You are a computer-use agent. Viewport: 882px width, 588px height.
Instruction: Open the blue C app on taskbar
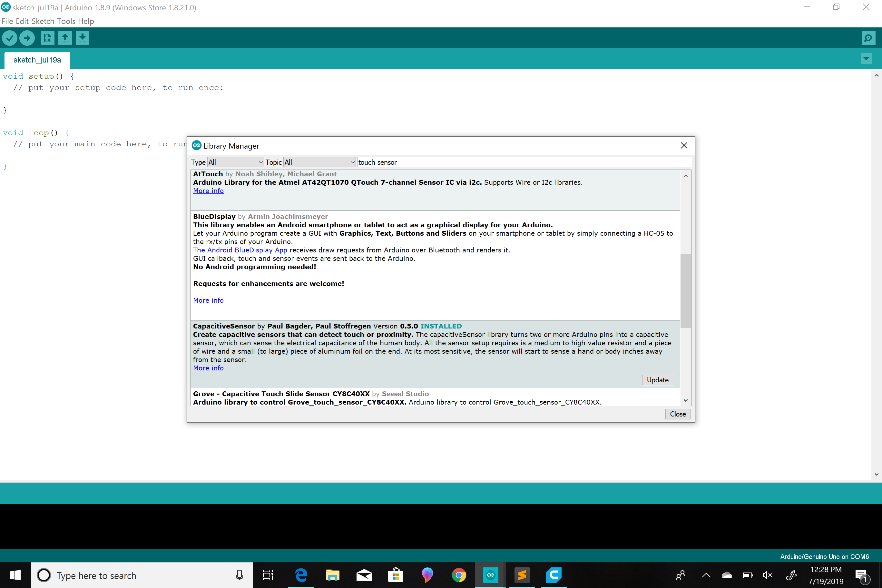point(554,575)
